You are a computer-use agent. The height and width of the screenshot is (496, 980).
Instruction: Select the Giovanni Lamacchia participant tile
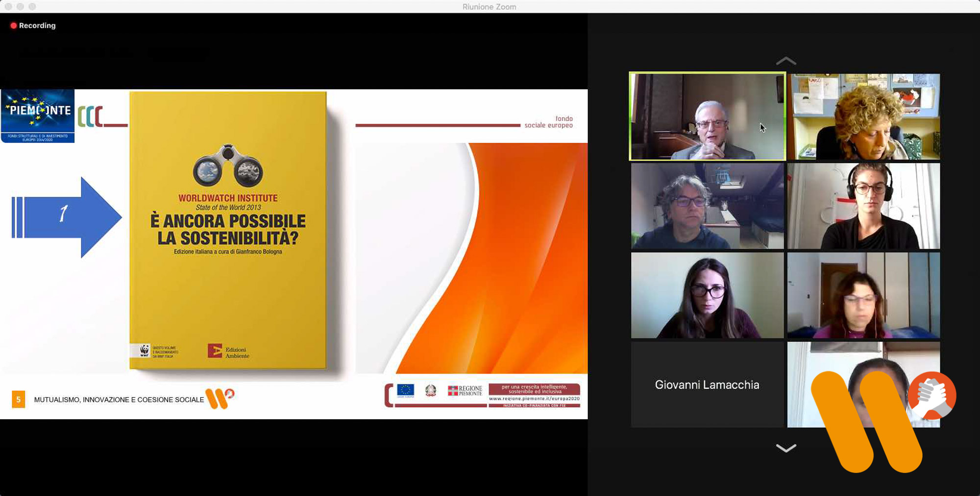[x=707, y=385]
